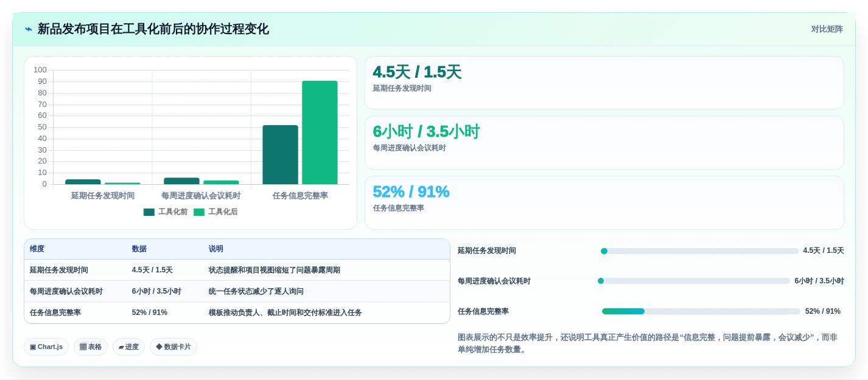The width and height of the screenshot is (868, 380).
Task: Click the 数据 column header
Action: 139,249
